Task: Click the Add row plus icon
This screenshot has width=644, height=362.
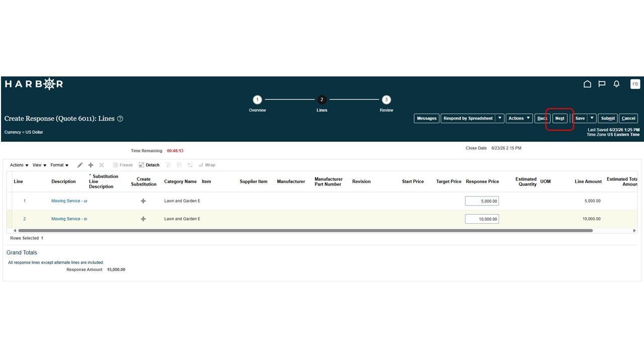Action: pos(91,165)
